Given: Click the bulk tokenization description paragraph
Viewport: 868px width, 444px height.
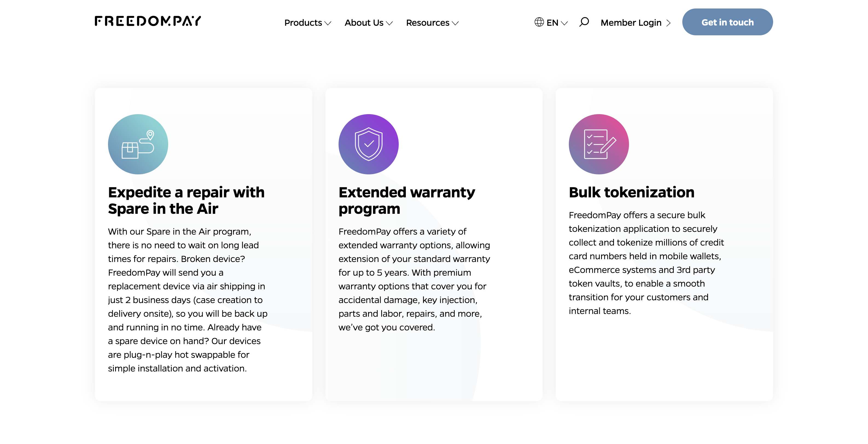Looking at the screenshot, I should pos(646,263).
